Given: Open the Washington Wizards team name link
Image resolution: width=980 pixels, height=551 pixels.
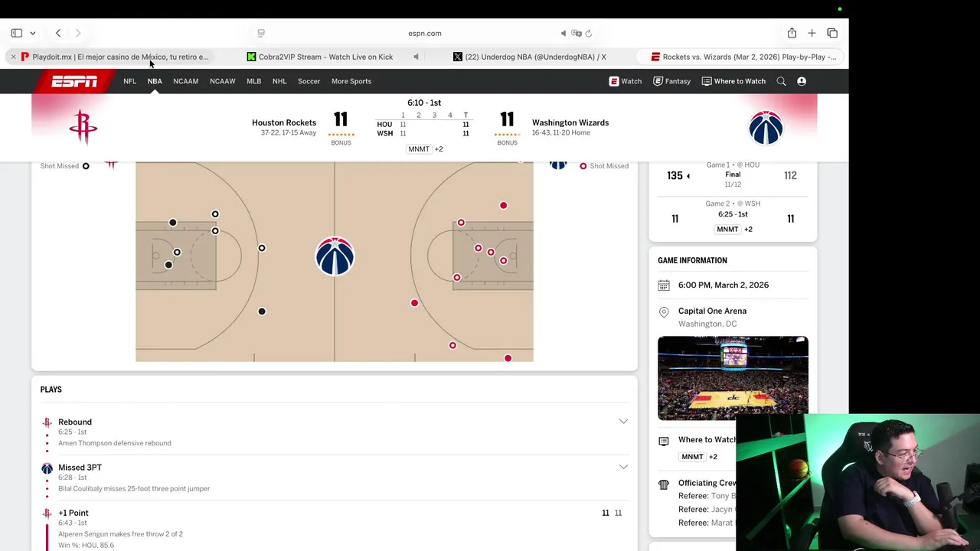Looking at the screenshot, I should coord(570,122).
